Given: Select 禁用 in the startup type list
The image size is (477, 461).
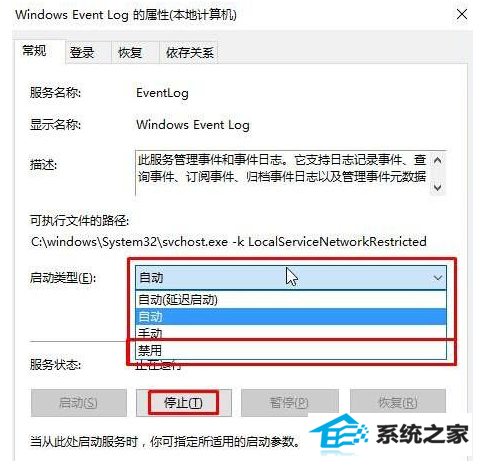Looking at the screenshot, I should (x=291, y=350).
